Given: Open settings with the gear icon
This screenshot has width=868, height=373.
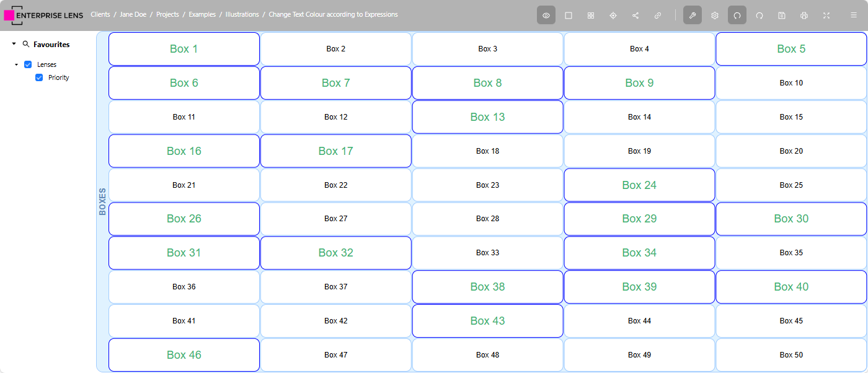Looking at the screenshot, I should 715,15.
